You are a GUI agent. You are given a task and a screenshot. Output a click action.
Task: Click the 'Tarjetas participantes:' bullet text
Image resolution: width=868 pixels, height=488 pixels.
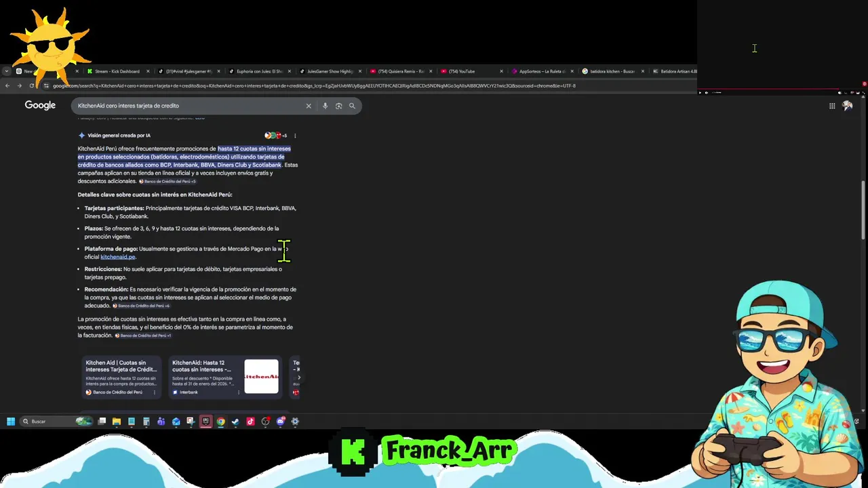pyautogui.click(x=114, y=208)
